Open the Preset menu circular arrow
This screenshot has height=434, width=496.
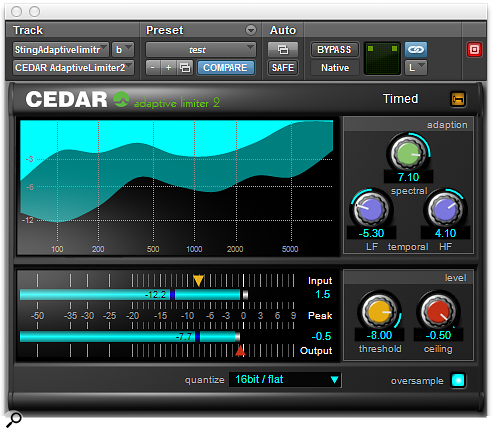[251, 30]
